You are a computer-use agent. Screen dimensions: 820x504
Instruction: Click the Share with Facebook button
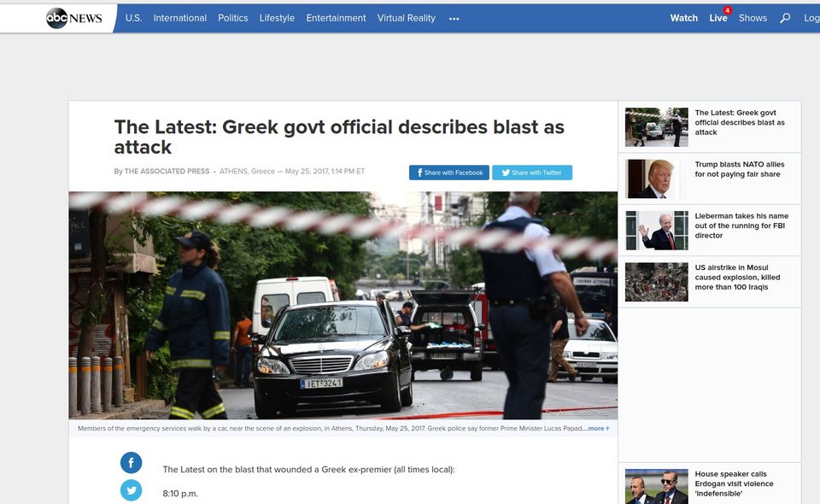(x=448, y=172)
